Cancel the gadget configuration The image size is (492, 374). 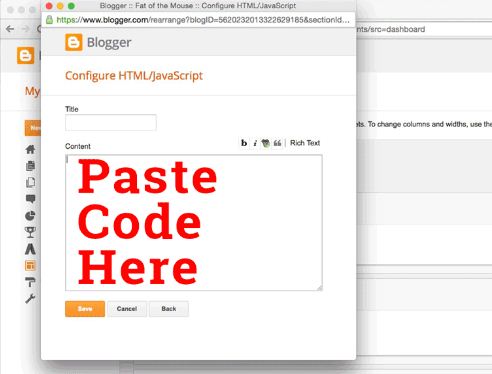pyautogui.click(x=127, y=309)
